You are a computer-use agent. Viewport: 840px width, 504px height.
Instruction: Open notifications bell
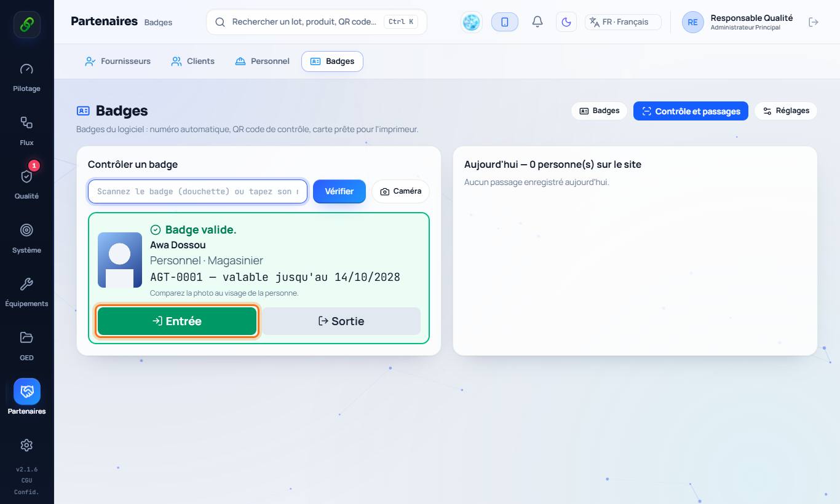pyautogui.click(x=537, y=22)
